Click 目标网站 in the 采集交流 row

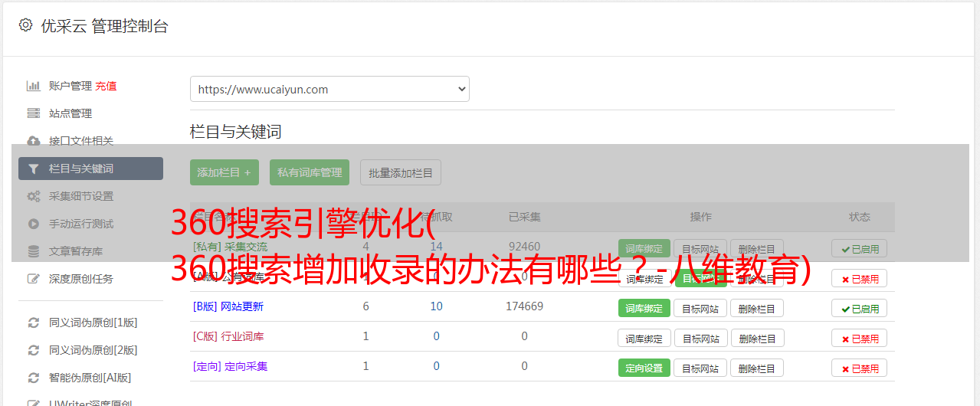pyautogui.click(x=700, y=248)
